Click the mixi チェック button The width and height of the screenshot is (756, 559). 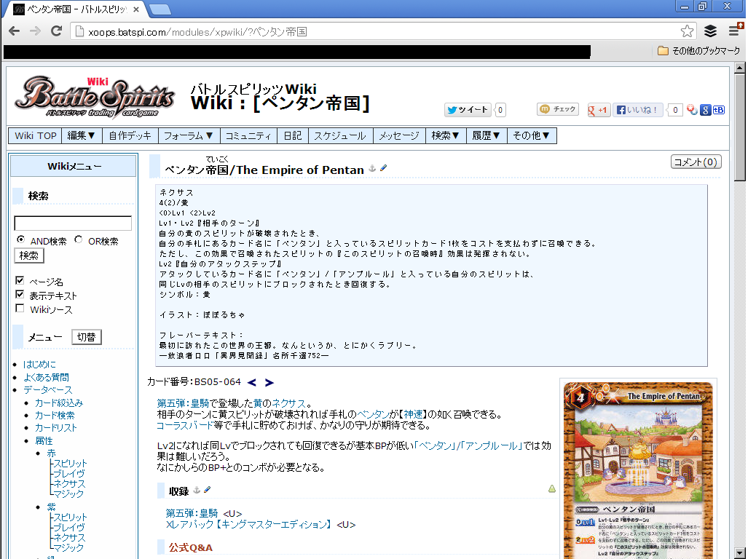(x=558, y=109)
